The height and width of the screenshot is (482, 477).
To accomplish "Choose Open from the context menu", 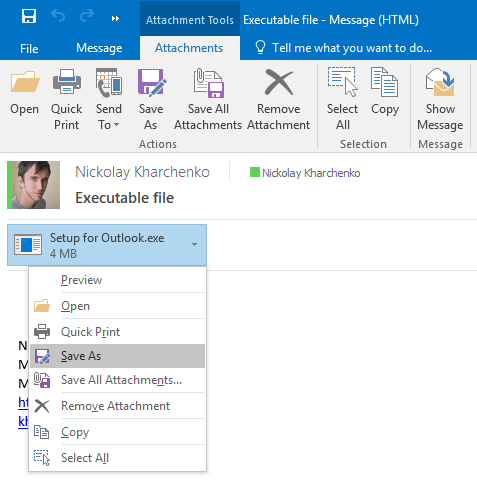I will (x=117, y=306).
